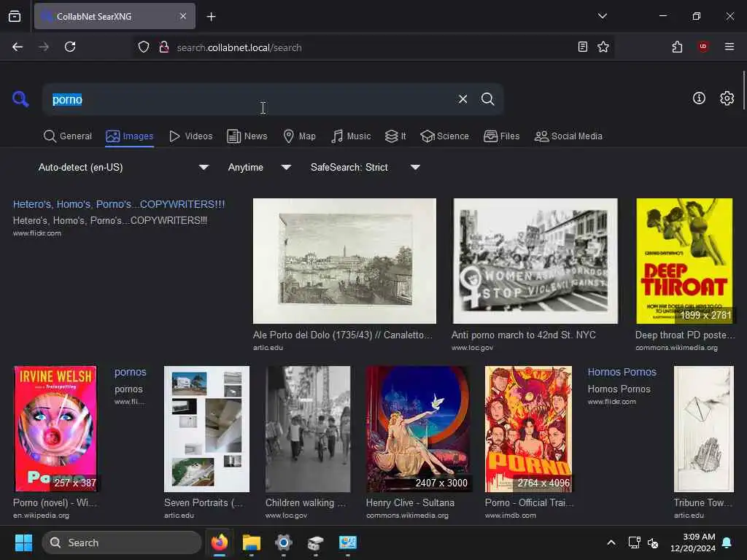747x560 pixels.
Task: Open Hetero's, Homo's COPYWRITERS flickr link
Action: (119, 204)
